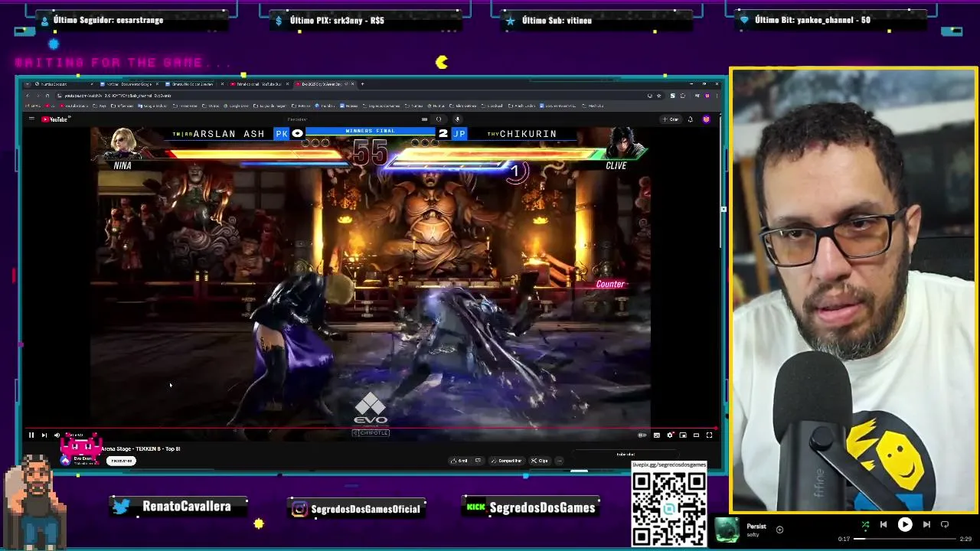Open the YouTube account avatar menu
The height and width of the screenshot is (551, 980).
(706, 119)
